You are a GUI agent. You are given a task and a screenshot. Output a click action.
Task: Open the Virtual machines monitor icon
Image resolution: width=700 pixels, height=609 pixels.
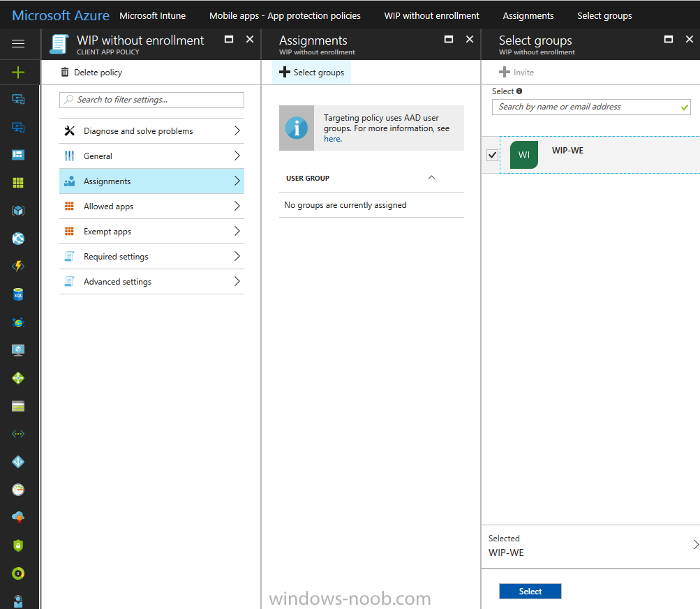click(18, 350)
